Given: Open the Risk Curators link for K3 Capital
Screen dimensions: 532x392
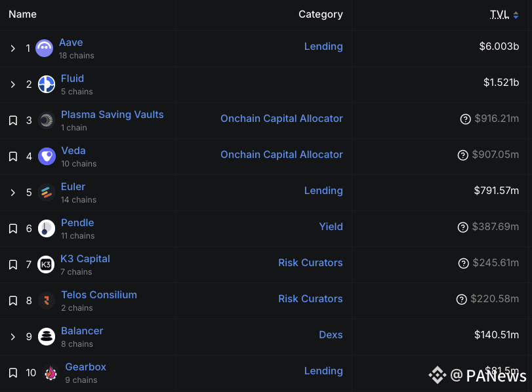Looking at the screenshot, I should (310, 263).
